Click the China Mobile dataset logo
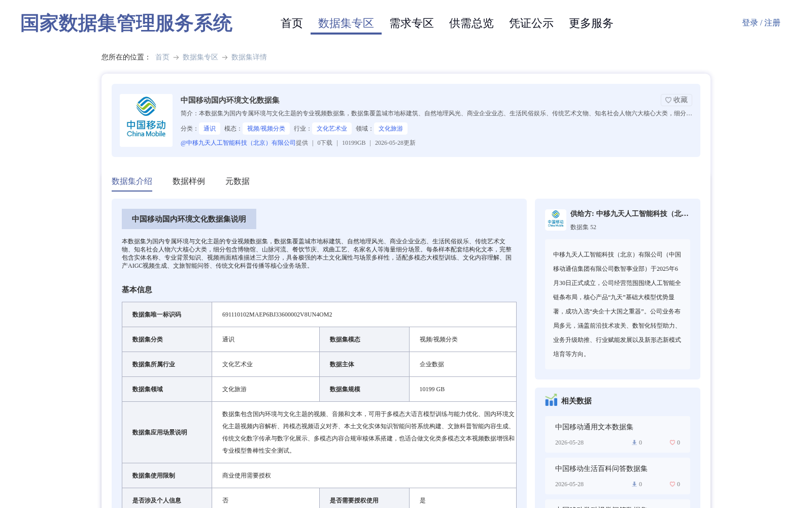Image resolution: width=812 pixels, height=508 pixels. 146,120
